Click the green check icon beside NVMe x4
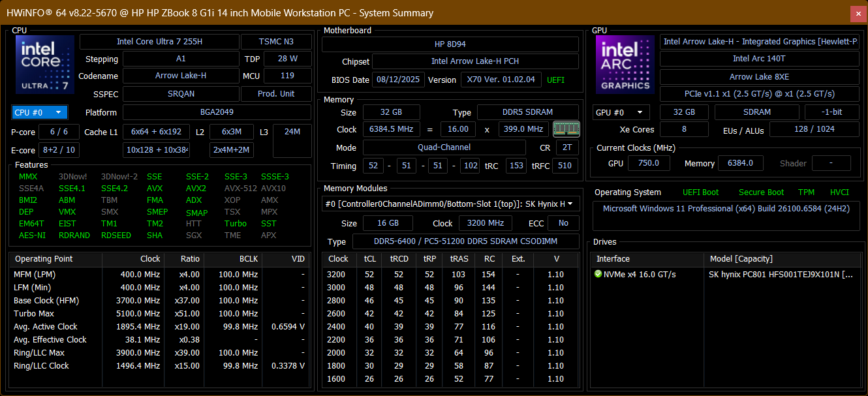The width and height of the screenshot is (868, 396). click(x=598, y=274)
